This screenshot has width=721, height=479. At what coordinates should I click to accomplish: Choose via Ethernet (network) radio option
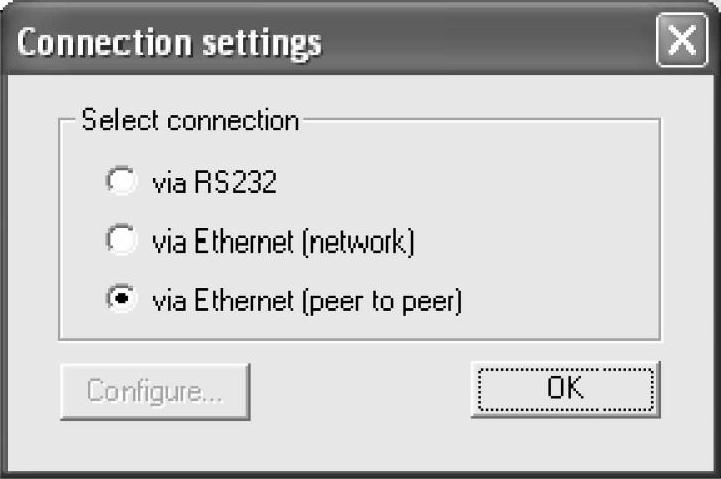(120, 242)
